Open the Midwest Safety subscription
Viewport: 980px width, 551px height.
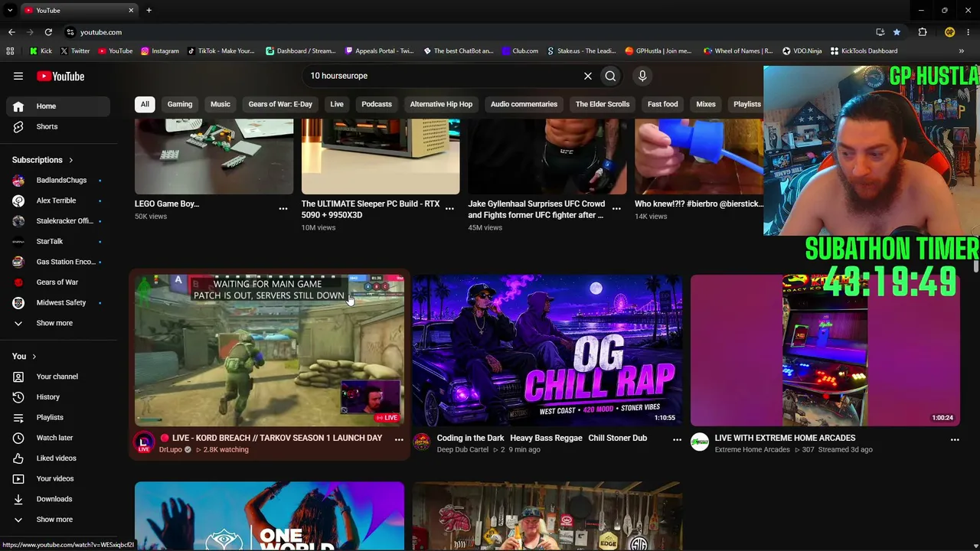coord(58,303)
